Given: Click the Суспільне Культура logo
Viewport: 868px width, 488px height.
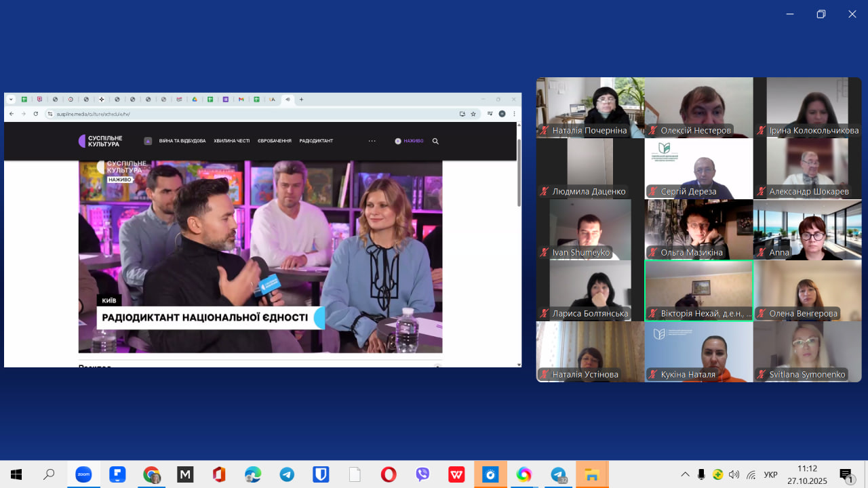Looking at the screenshot, I should click(x=100, y=141).
